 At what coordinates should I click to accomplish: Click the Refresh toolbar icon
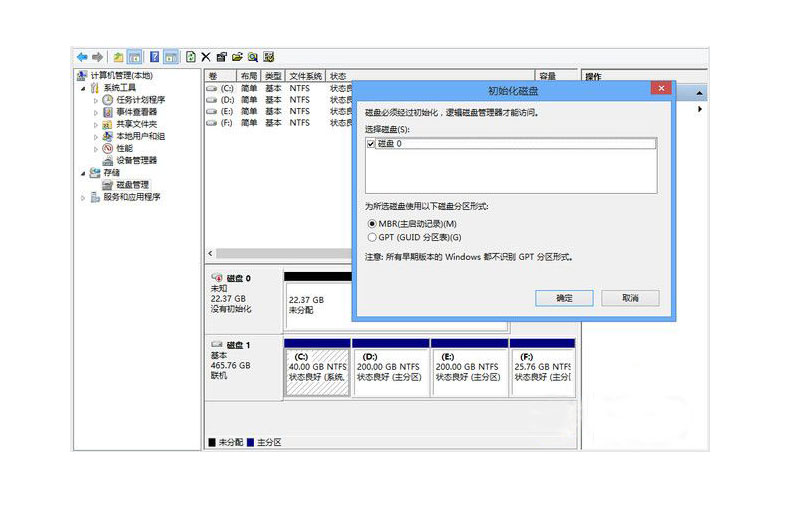[x=190, y=57]
